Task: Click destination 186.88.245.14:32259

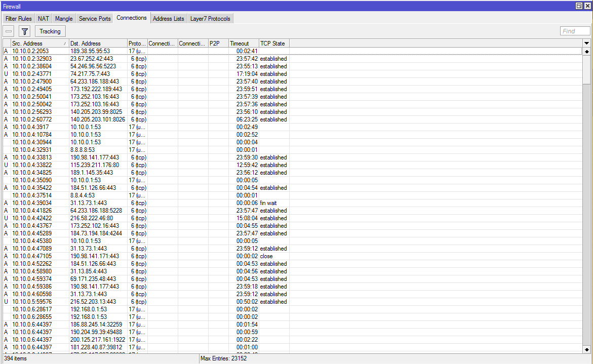Action: click(96, 325)
